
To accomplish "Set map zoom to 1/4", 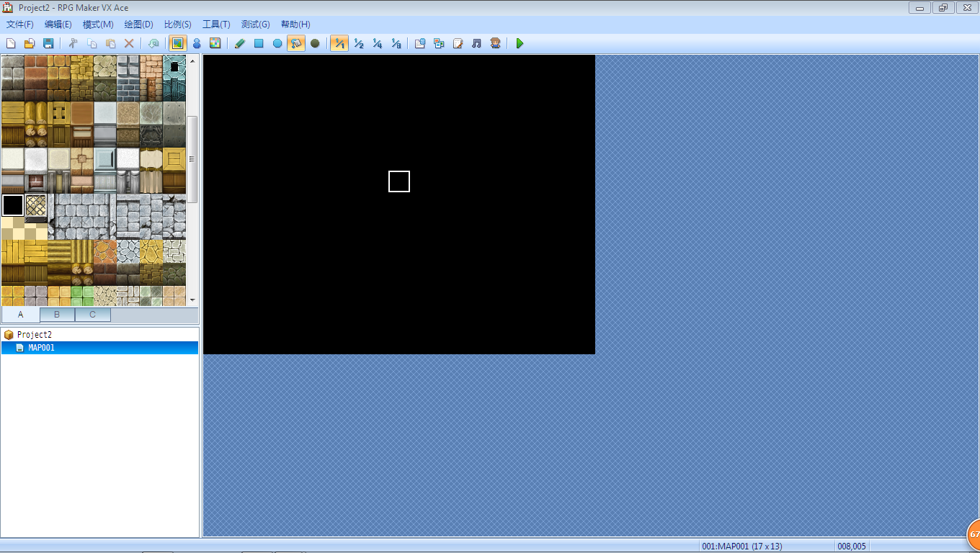I will click(377, 43).
